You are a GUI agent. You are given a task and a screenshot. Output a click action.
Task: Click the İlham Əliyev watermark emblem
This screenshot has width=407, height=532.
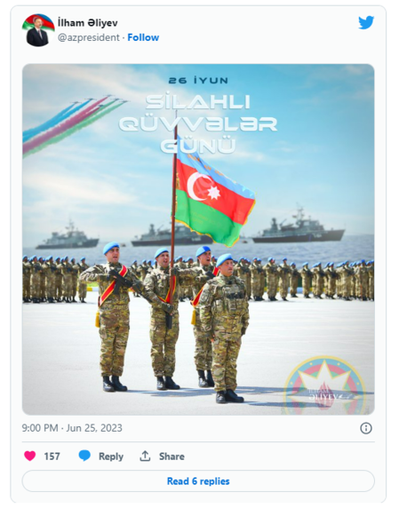(325, 385)
